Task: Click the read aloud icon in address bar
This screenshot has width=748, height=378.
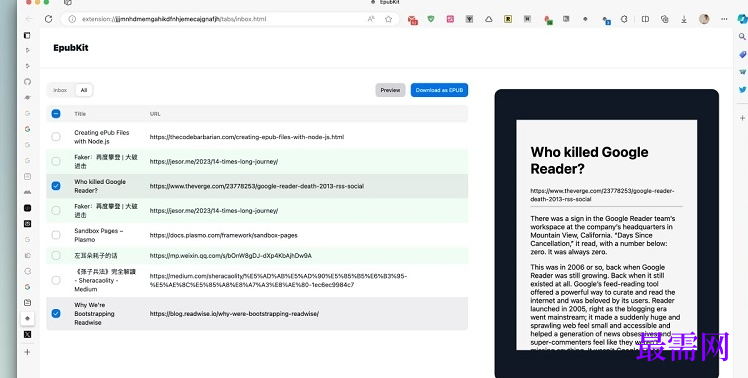Action: coord(371,19)
